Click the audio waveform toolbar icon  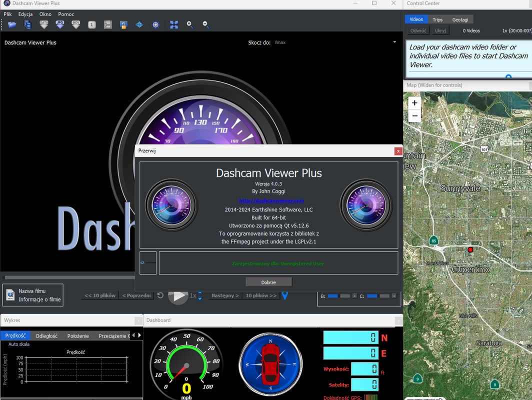tap(139, 25)
